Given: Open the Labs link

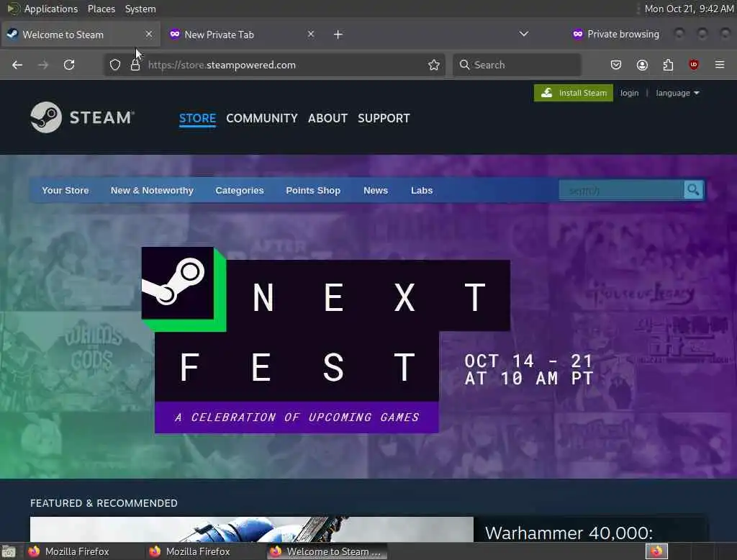Looking at the screenshot, I should click(x=422, y=191).
